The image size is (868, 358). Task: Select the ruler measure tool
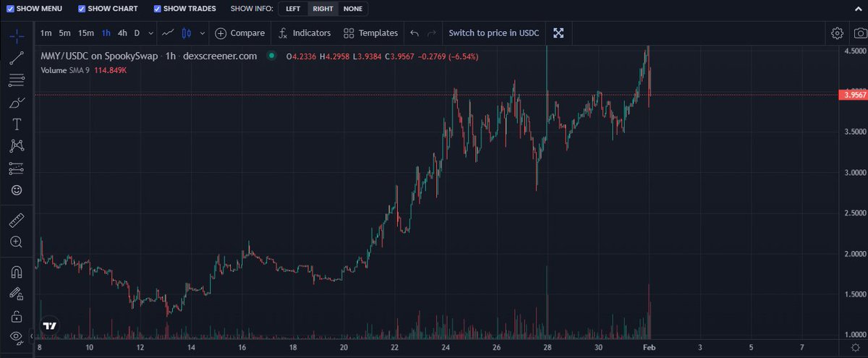[16, 219]
